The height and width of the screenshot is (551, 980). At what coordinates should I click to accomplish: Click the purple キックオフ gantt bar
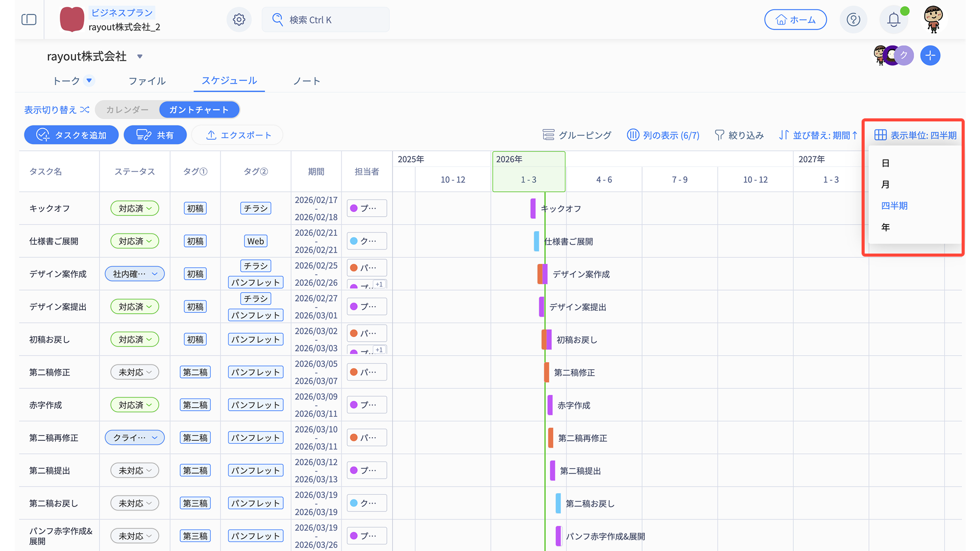click(x=533, y=209)
